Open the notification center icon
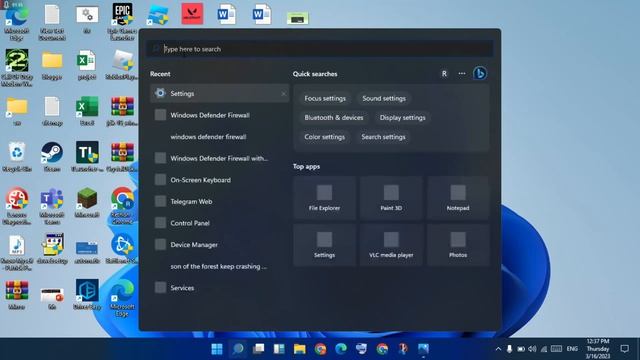 [624, 349]
